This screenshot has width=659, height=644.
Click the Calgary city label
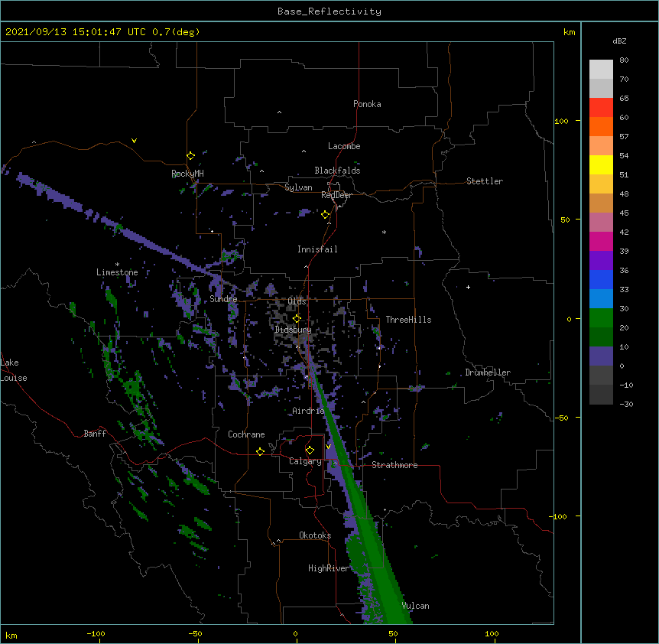pyautogui.click(x=305, y=461)
